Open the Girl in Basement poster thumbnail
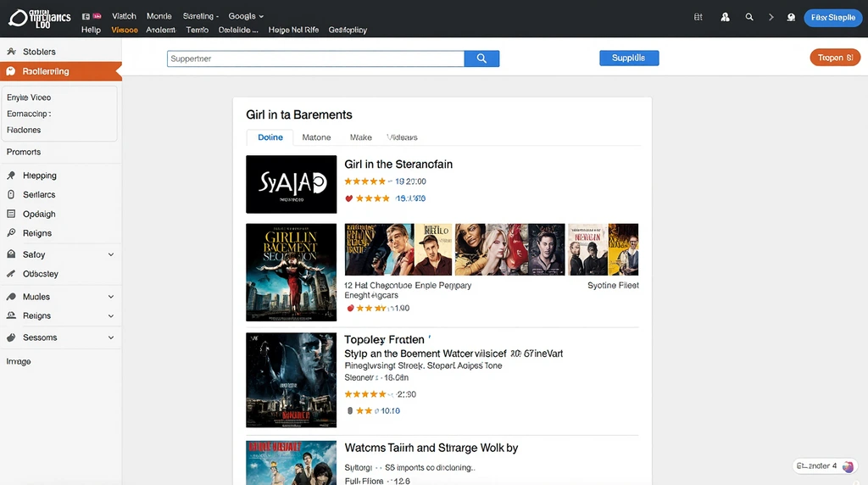The width and height of the screenshot is (868, 485). [292, 272]
